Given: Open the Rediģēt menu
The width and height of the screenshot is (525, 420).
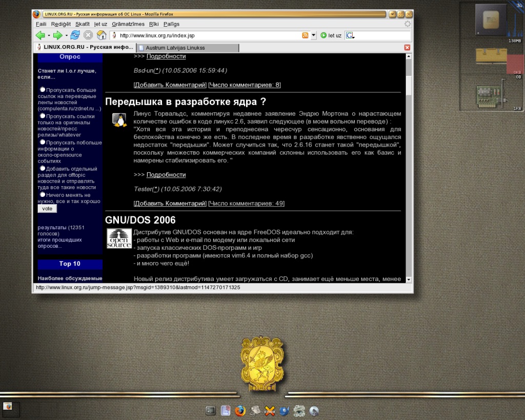Looking at the screenshot, I should tap(61, 24).
